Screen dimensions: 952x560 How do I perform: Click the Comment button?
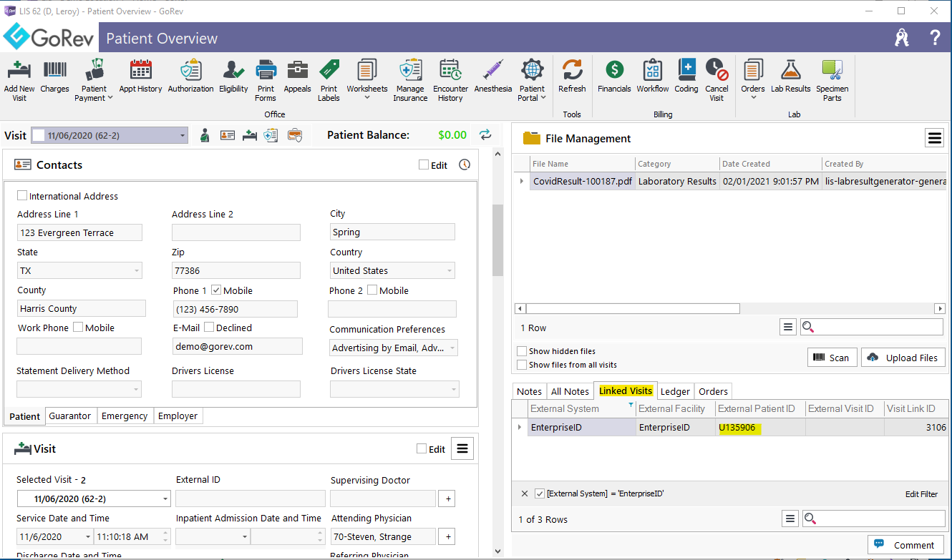(905, 545)
